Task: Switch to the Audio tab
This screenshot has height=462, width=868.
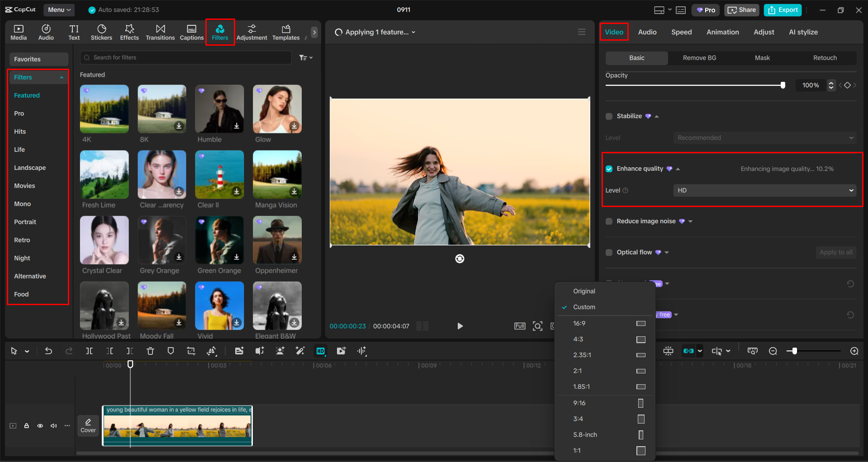Action: (647, 32)
